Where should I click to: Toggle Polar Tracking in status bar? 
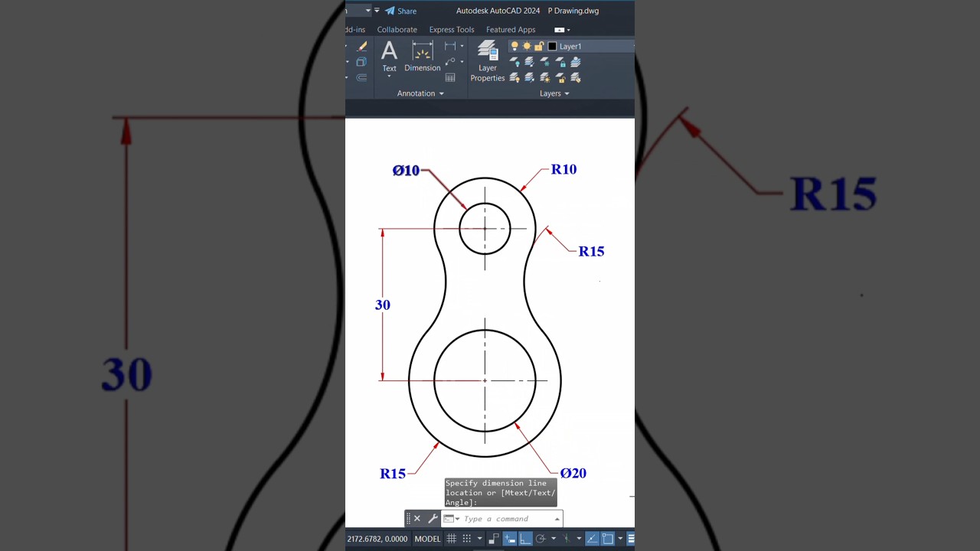(541, 539)
